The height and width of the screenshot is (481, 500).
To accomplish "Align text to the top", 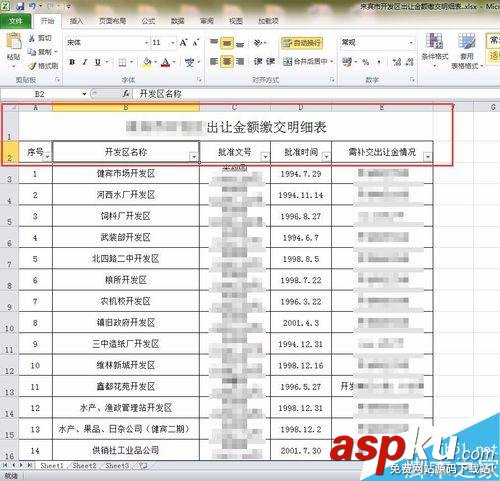I will [x=214, y=43].
